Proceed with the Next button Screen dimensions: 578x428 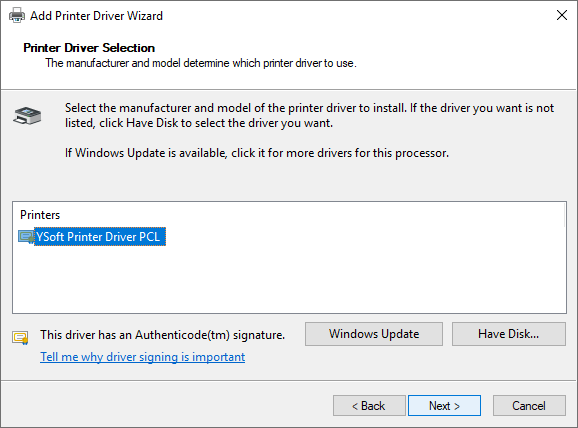click(444, 406)
